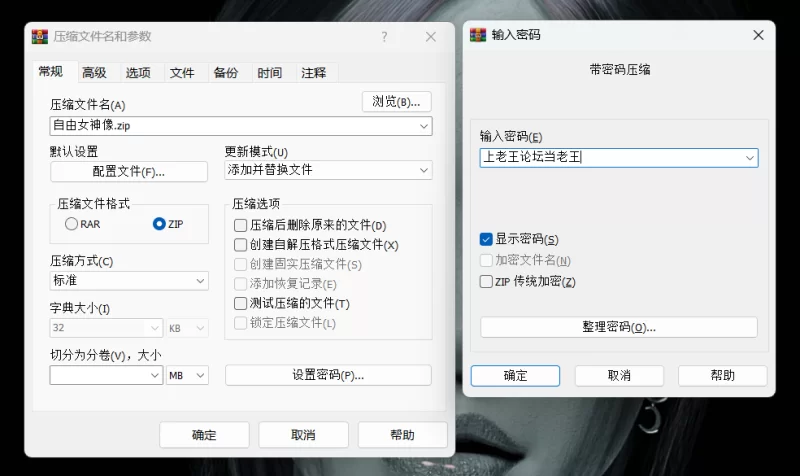The image size is (800, 476).
Task: Open the MB volume unit dropdown
Action: coord(187,375)
